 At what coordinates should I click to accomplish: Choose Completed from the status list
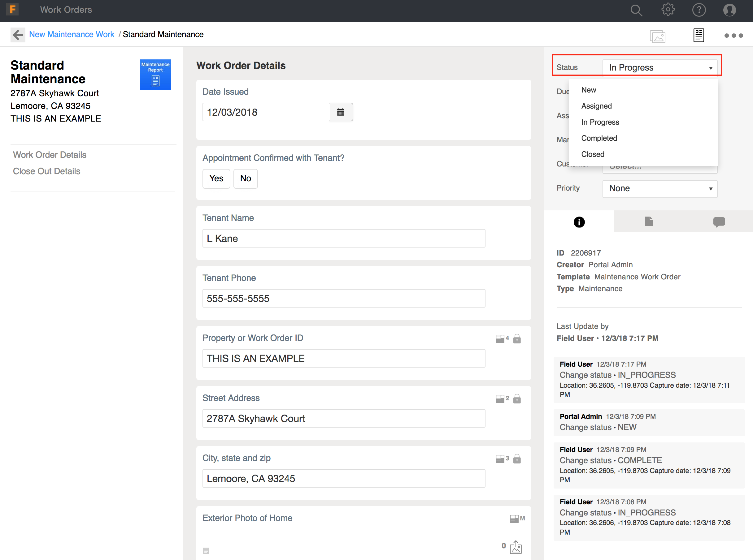(599, 138)
